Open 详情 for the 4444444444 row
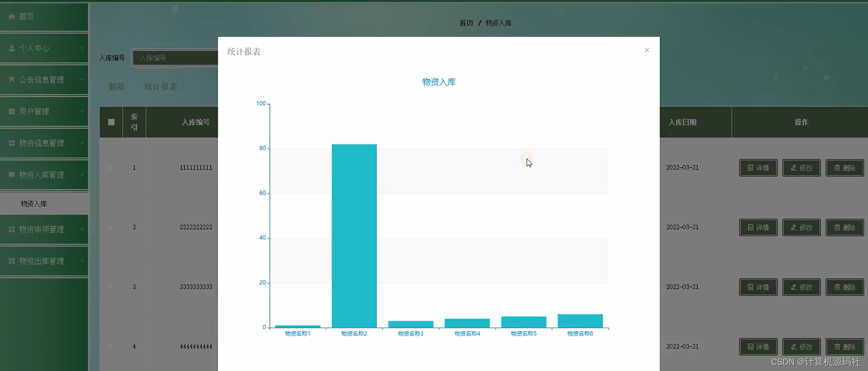Viewport: 868px width, 371px height. coord(758,346)
